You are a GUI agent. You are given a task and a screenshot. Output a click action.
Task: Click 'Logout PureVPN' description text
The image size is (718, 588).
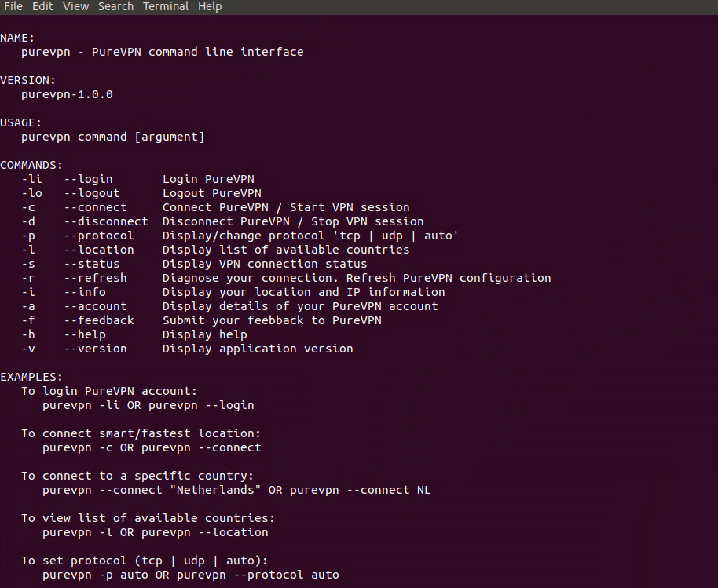[212, 194]
